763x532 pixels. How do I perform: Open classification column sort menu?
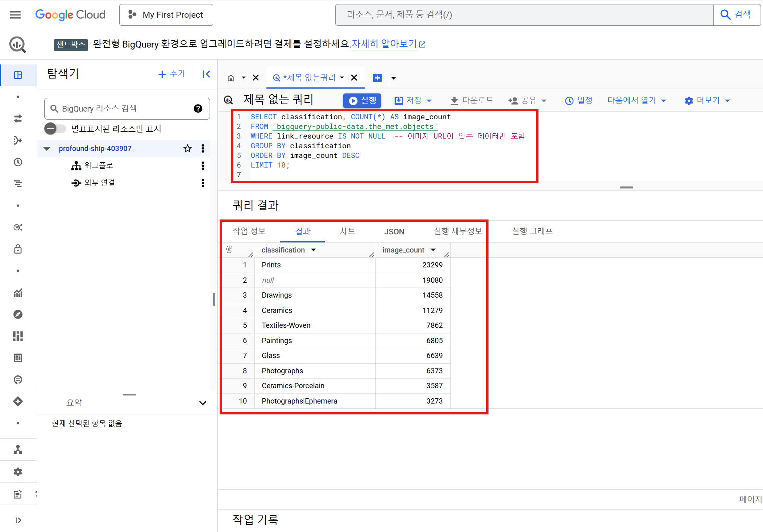tap(313, 250)
